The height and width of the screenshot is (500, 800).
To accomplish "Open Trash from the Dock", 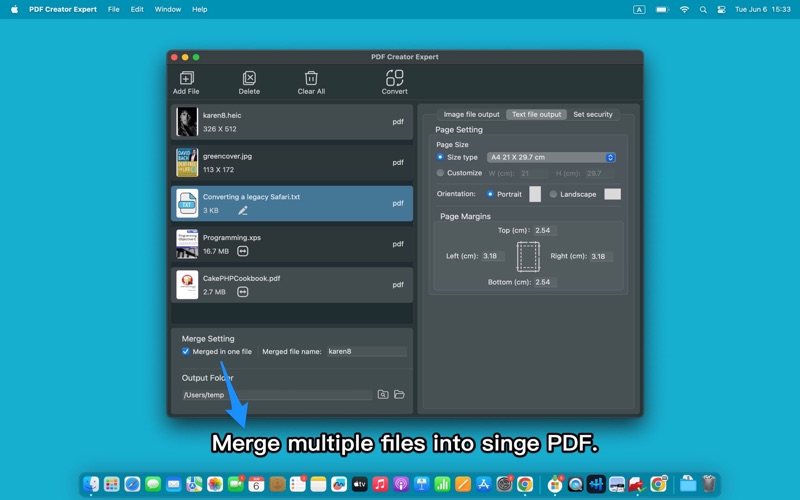I will coord(709,484).
